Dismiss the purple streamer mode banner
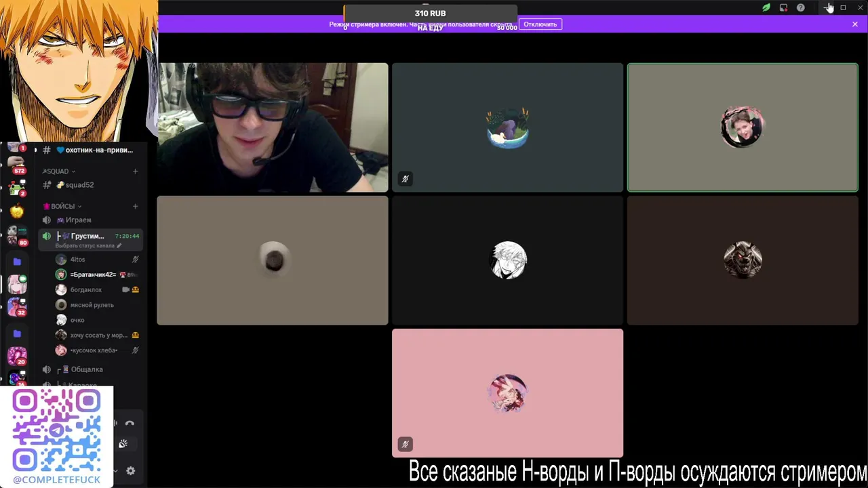The width and height of the screenshot is (868, 488). tap(854, 24)
